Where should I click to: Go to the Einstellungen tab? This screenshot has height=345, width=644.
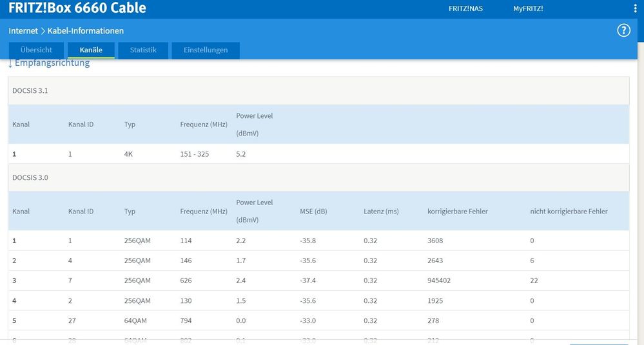(205, 50)
